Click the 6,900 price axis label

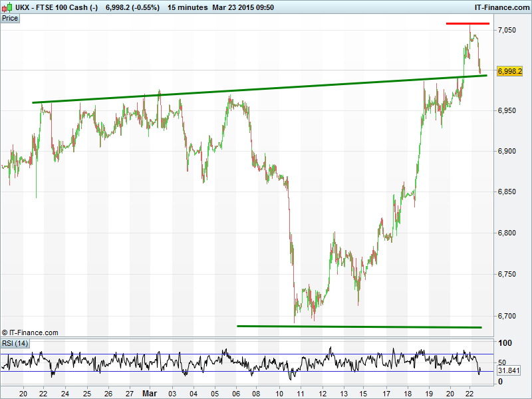pyautogui.click(x=507, y=152)
